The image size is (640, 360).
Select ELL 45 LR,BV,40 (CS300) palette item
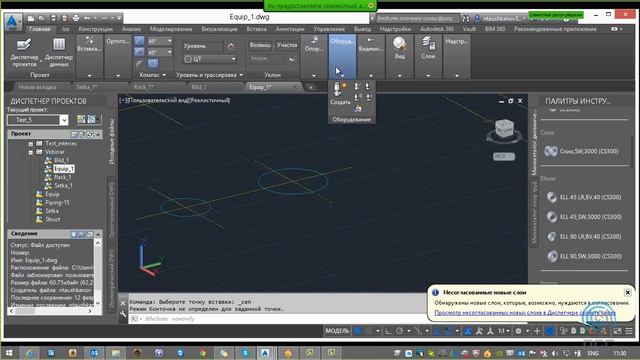(x=584, y=198)
